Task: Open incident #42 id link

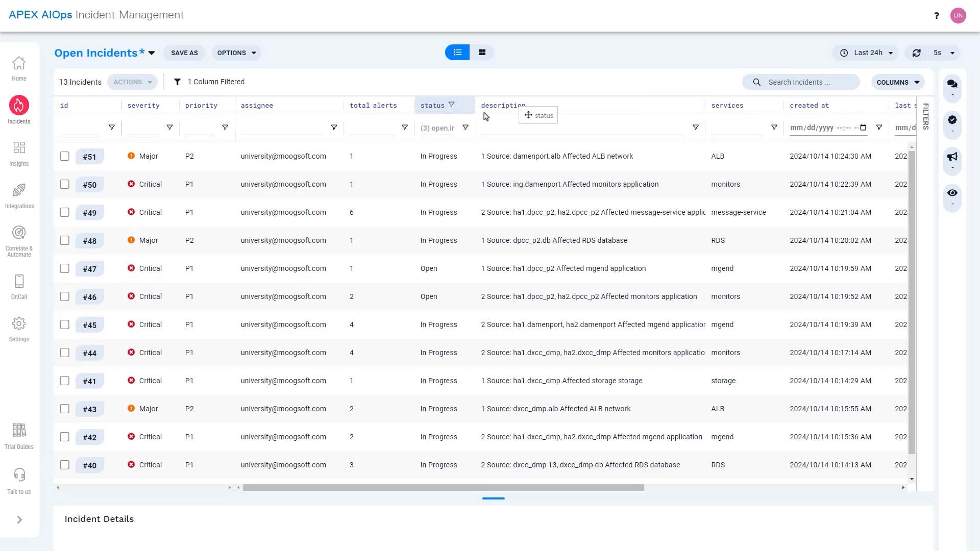Action: 89,437
